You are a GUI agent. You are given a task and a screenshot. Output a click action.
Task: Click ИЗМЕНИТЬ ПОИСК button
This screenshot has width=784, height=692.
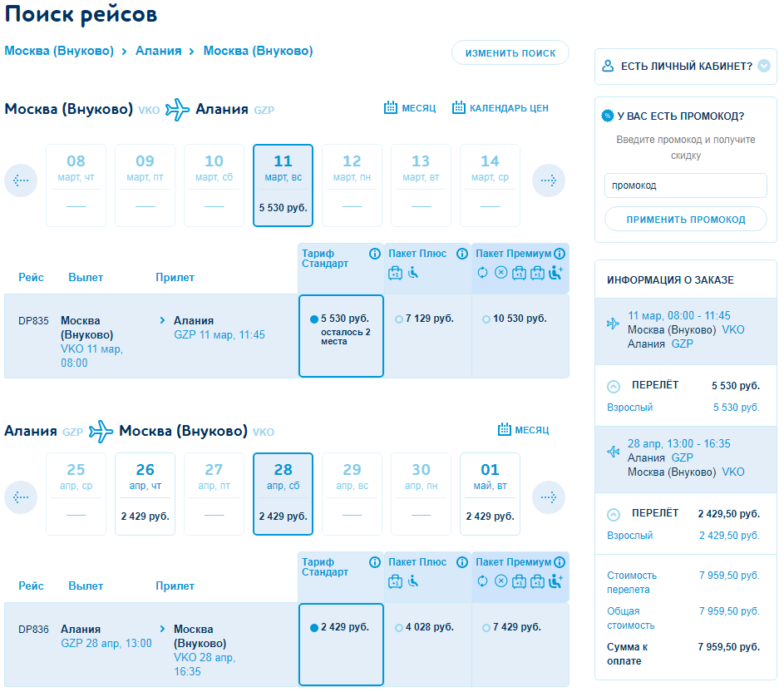[510, 52]
